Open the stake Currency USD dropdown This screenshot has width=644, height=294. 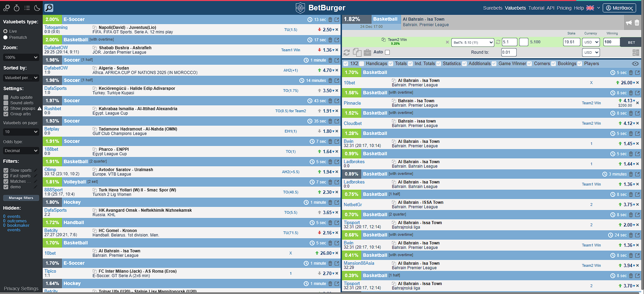click(x=591, y=42)
